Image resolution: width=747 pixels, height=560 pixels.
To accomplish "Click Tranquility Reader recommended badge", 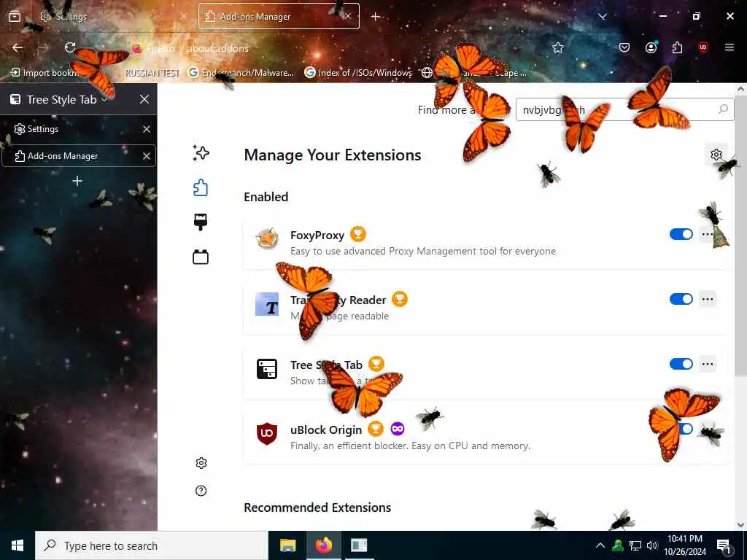I will point(400,299).
